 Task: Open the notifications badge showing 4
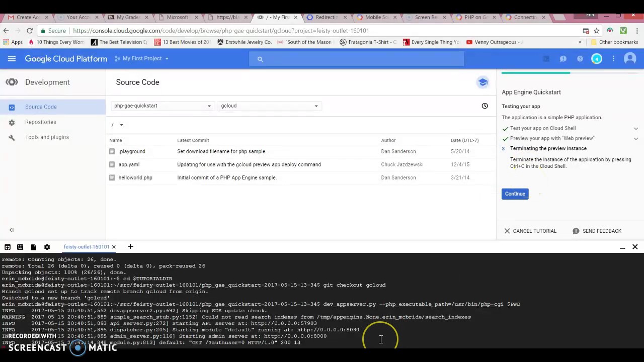coord(597,59)
